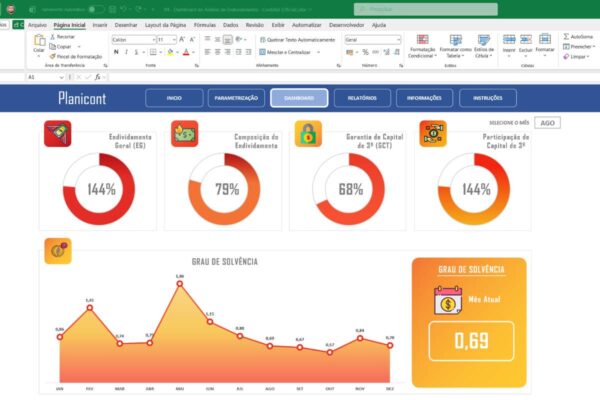This screenshot has width=600, height=400.
Task: Open Estilos de Célula gallery
Action: pyautogui.click(x=484, y=46)
